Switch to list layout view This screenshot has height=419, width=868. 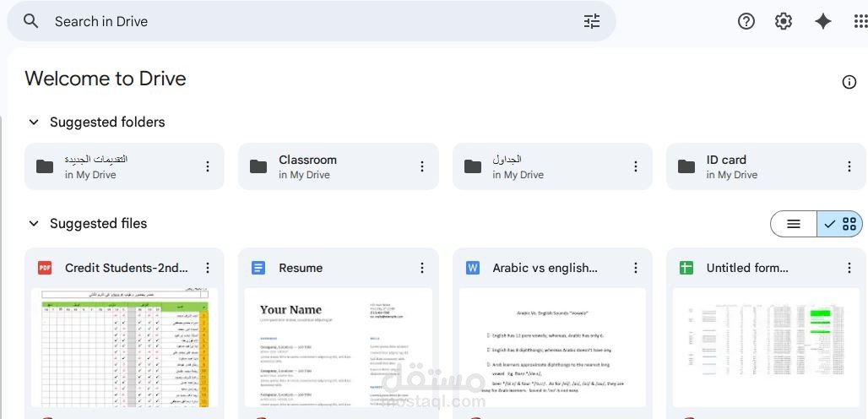[x=793, y=224]
